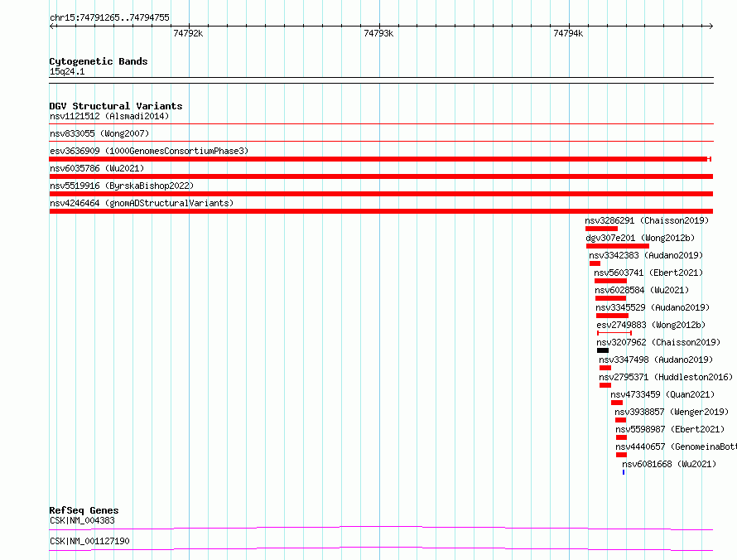Viewport: 737px width, 560px height.
Task: Click the 74793k ruler position label
Action: [378, 33]
